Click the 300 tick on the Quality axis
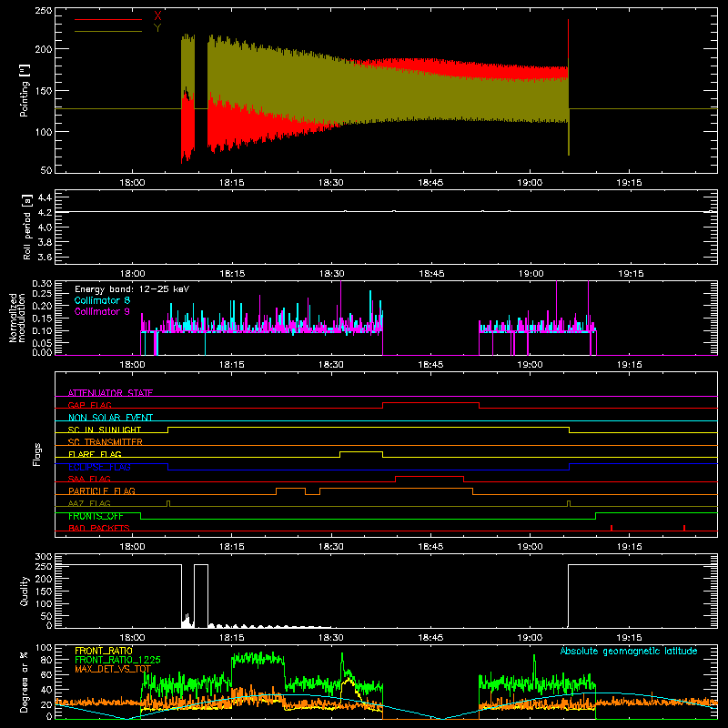The width and height of the screenshot is (728, 728). pos(43,557)
